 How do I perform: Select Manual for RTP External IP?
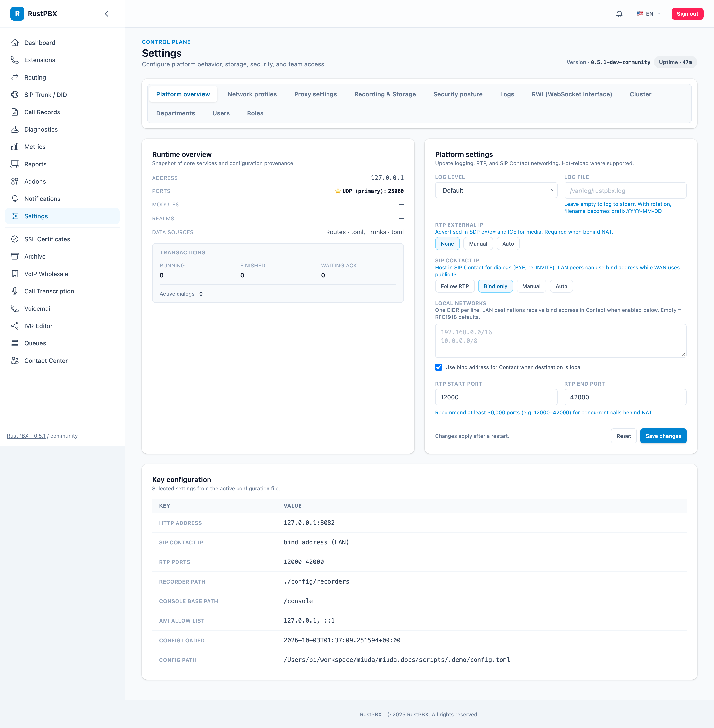click(x=478, y=244)
